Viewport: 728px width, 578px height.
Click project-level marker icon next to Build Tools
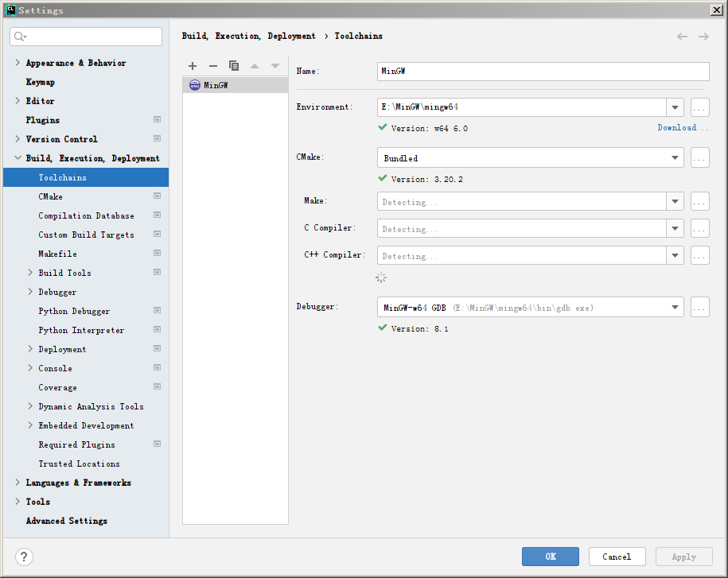tap(158, 272)
